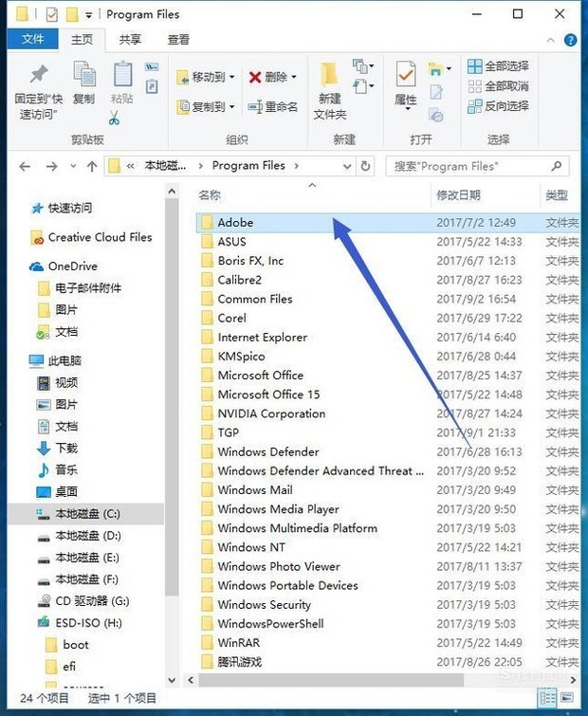Click the History icon in Open group
The width and height of the screenshot is (588, 716).
(436, 115)
